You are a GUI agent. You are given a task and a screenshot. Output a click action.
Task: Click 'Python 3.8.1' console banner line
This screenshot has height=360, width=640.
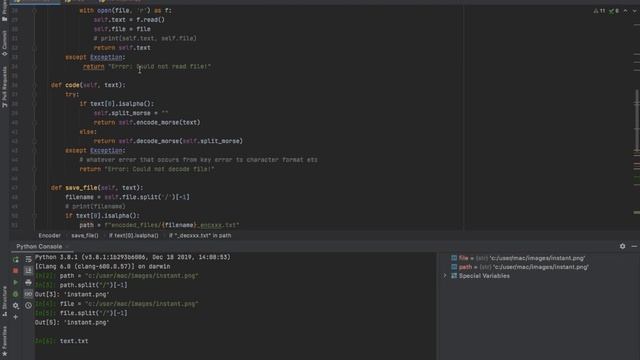133,257
